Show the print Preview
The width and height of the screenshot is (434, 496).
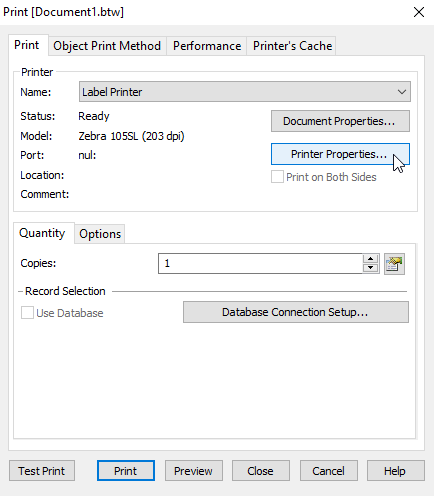(194, 471)
